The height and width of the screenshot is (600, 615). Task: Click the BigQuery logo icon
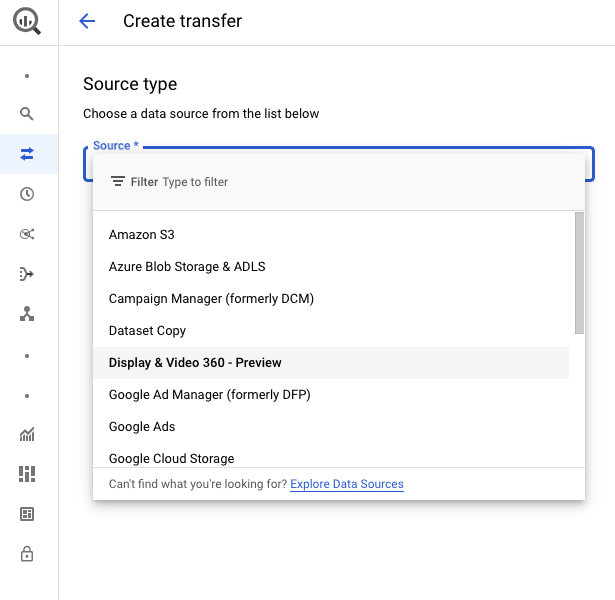(27, 22)
